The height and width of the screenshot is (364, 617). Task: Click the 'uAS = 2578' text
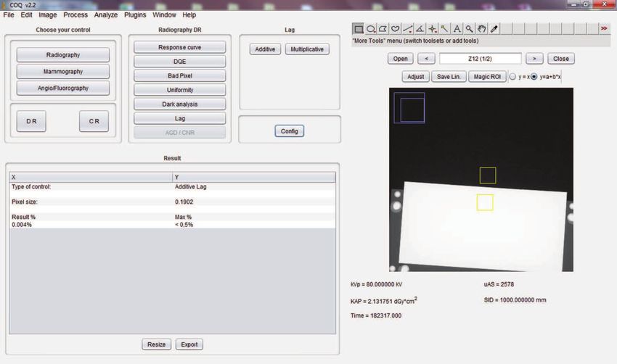pyautogui.click(x=499, y=284)
